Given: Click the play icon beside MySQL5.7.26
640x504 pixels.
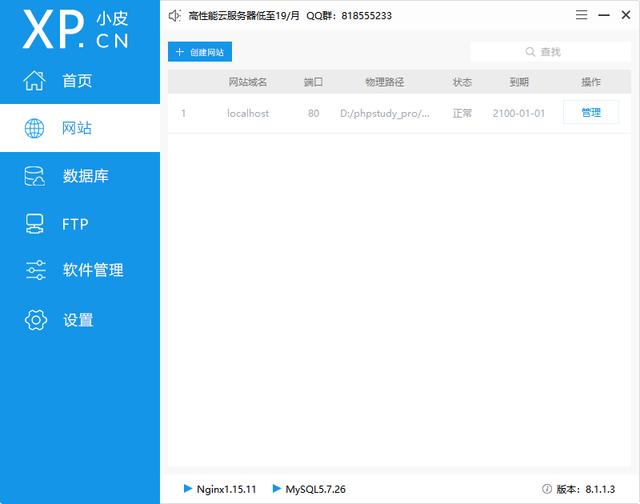Looking at the screenshot, I should coord(277,489).
